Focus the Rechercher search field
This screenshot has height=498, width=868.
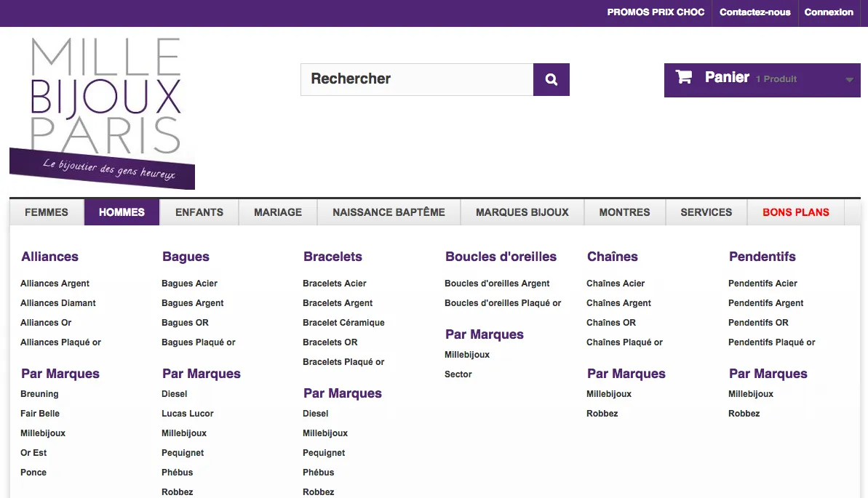point(417,80)
